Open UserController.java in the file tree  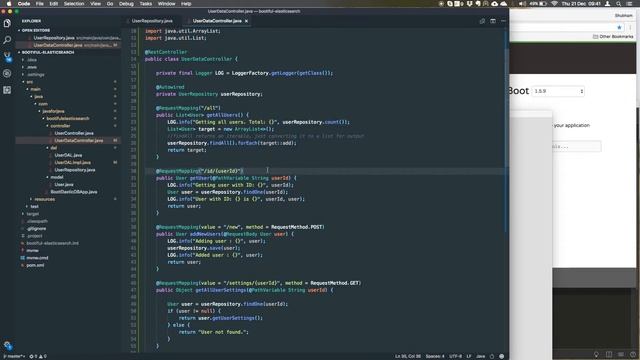tap(74, 133)
